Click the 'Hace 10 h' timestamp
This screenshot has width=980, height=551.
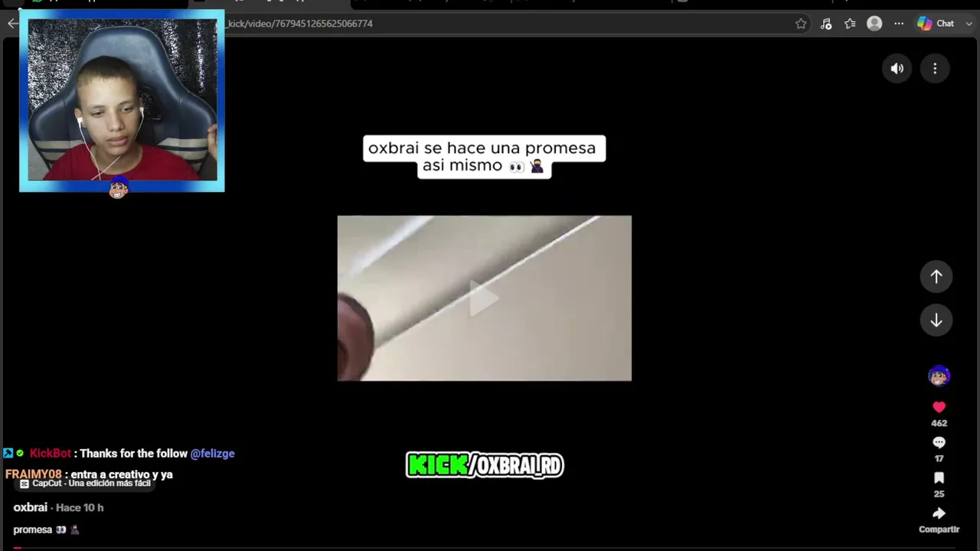[x=80, y=507]
